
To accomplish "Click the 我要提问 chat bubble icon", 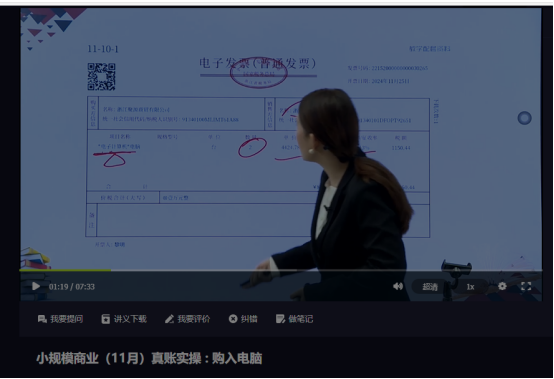I will click(x=42, y=319).
